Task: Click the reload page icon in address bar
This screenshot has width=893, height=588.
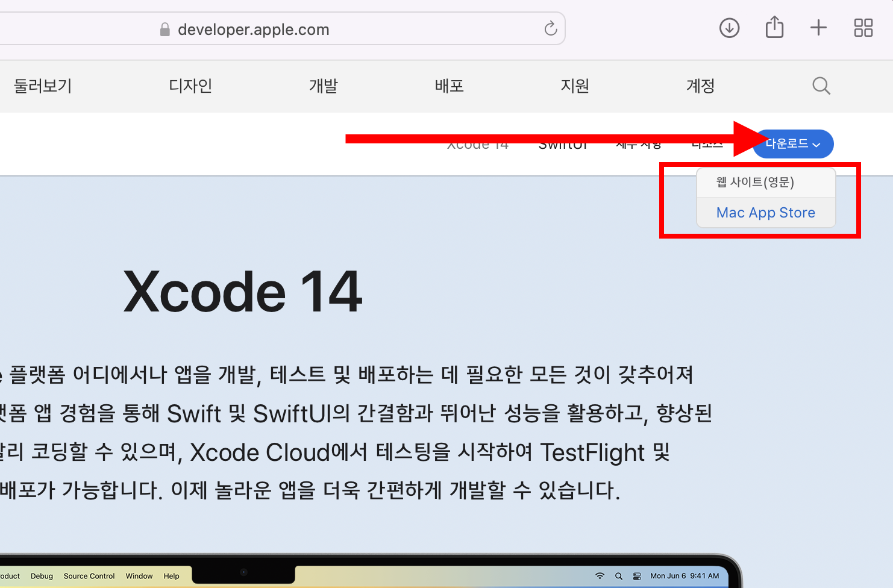Action: tap(551, 28)
